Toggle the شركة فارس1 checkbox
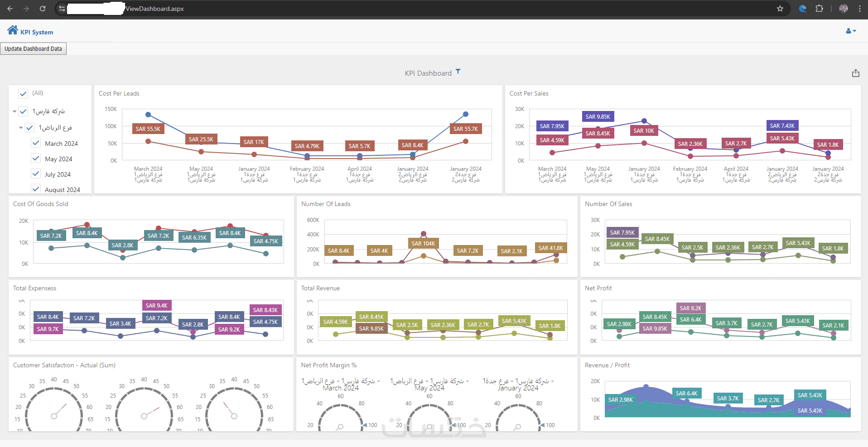This screenshot has height=447, width=868. click(23, 111)
